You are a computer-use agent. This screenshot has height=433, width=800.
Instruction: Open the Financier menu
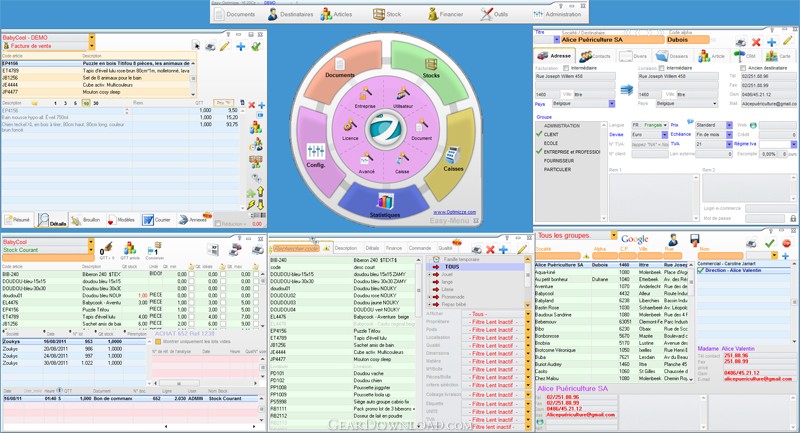444,14
